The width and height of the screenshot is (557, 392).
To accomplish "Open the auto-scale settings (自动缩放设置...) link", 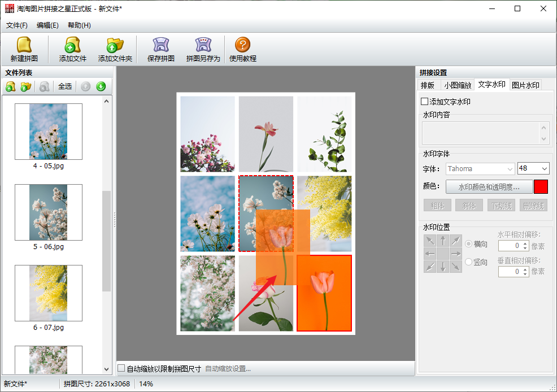I will tap(228, 369).
